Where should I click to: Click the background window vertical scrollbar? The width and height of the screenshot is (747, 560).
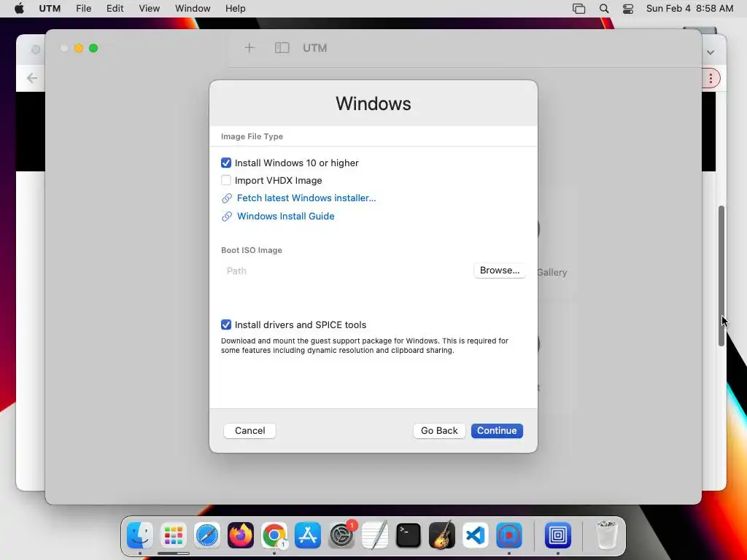721,276
